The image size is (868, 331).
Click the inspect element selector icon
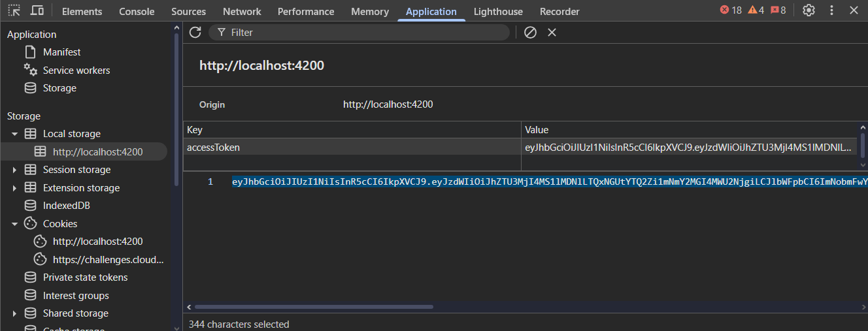14,10
